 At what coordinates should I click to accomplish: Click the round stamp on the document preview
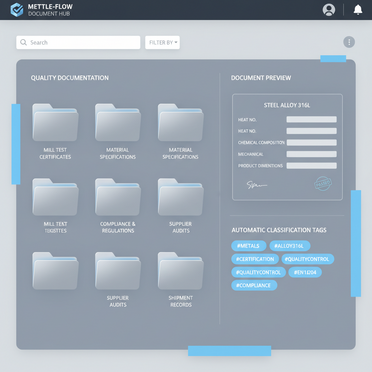(x=323, y=184)
